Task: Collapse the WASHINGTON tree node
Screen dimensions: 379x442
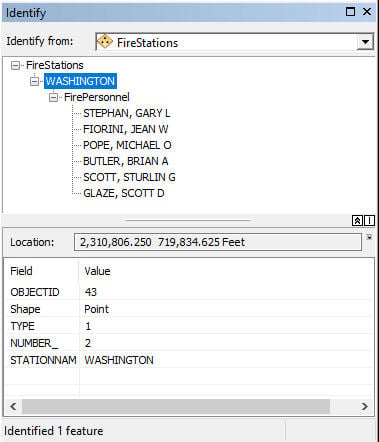Action: pyautogui.click(x=34, y=81)
